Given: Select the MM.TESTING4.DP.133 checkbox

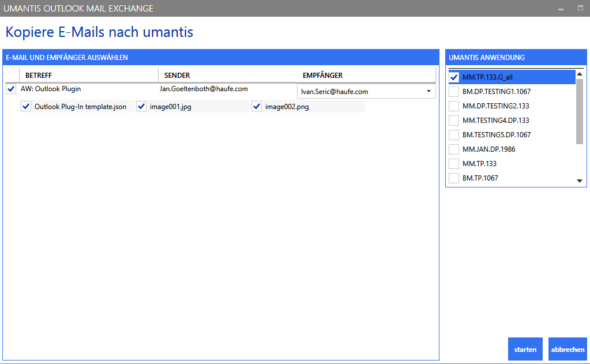Looking at the screenshot, I should 454,121.
